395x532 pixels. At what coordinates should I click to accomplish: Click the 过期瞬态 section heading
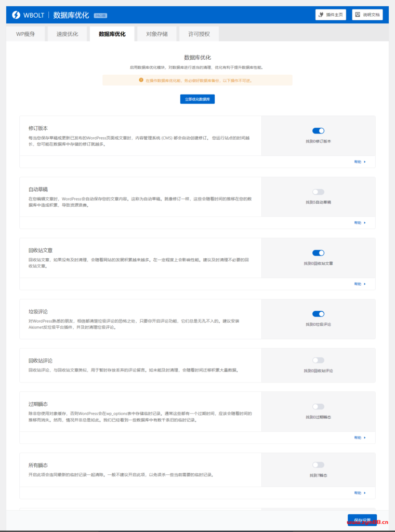click(38, 404)
